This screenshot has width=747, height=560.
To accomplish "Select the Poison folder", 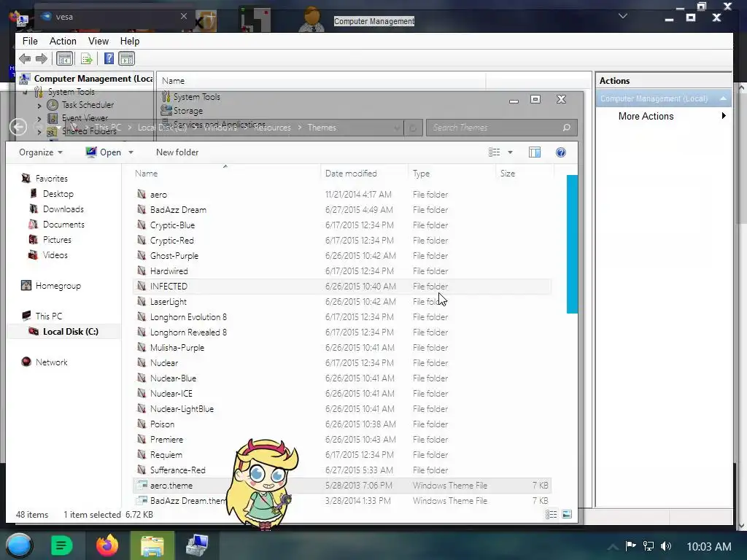I will (162, 424).
